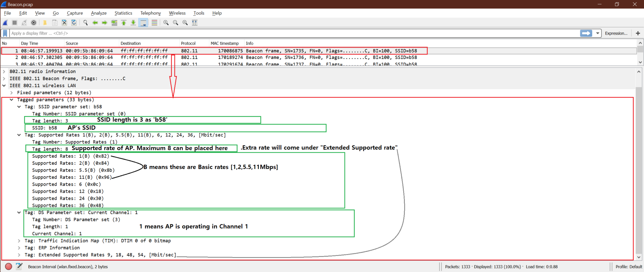Screen dimensions: 644x272
Task: Open the capture options gear icon
Action: click(34, 23)
